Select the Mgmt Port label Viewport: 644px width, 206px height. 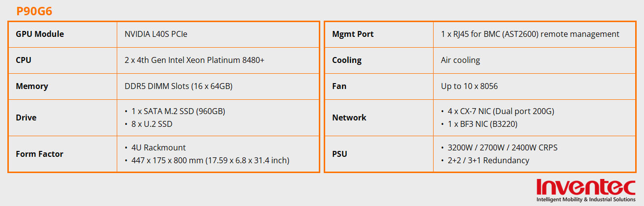[x=353, y=34]
